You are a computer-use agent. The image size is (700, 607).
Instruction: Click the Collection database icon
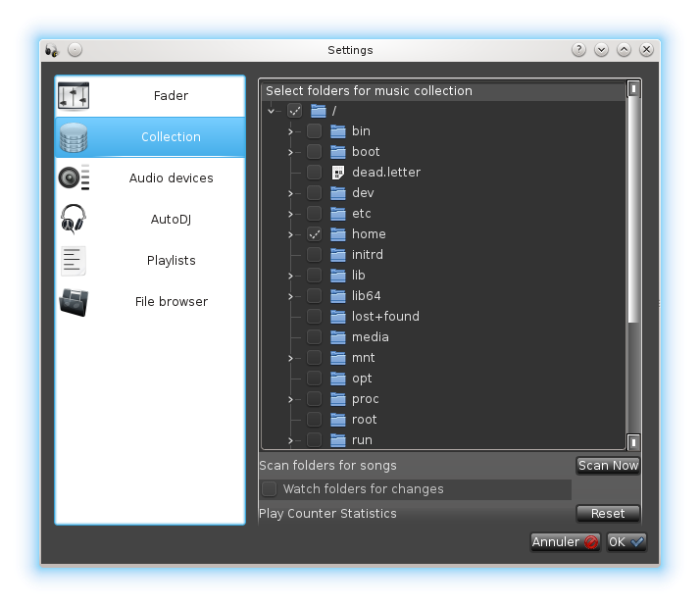[x=74, y=137]
